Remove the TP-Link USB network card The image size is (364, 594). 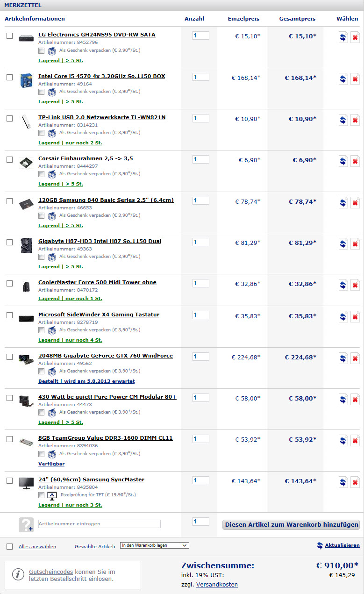coord(355,120)
